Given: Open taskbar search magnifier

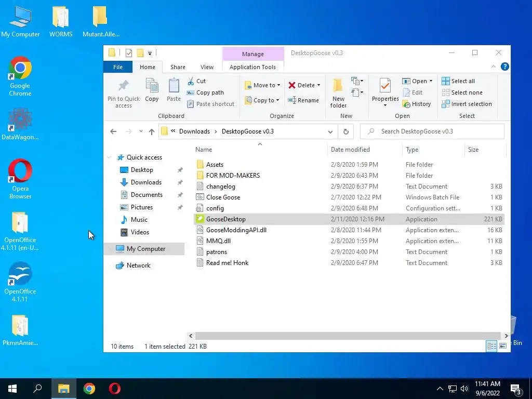Looking at the screenshot, I should 37,389.
